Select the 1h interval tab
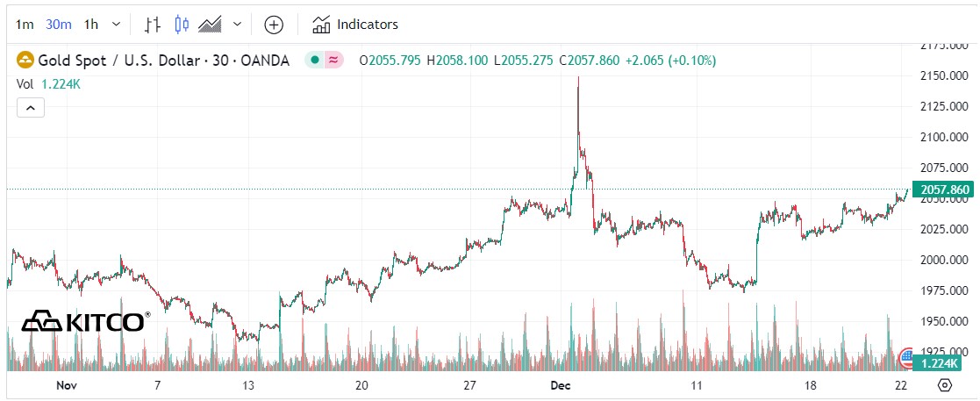Image resolution: width=980 pixels, height=401 pixels. pos(90,25)
